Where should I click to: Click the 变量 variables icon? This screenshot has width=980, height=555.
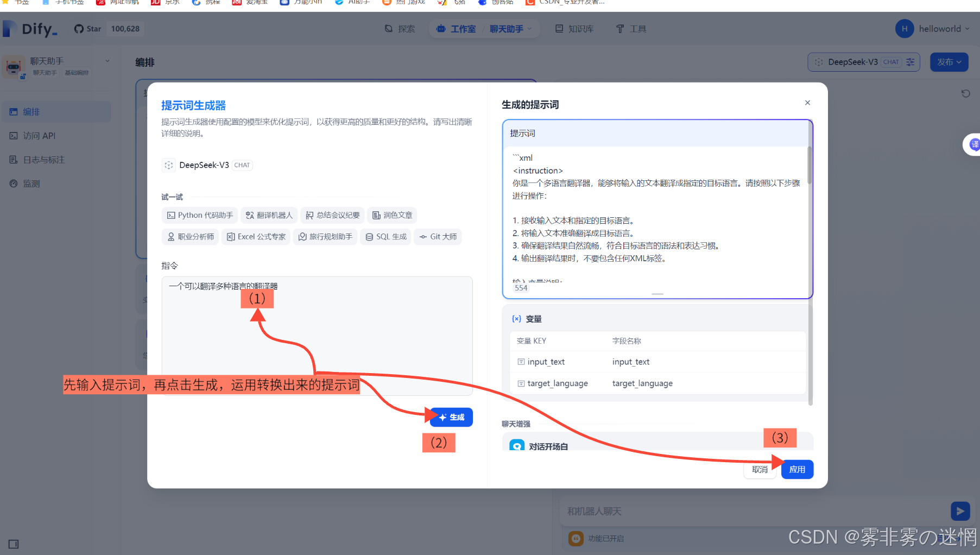pyautogui.click(x=516, y=319)
